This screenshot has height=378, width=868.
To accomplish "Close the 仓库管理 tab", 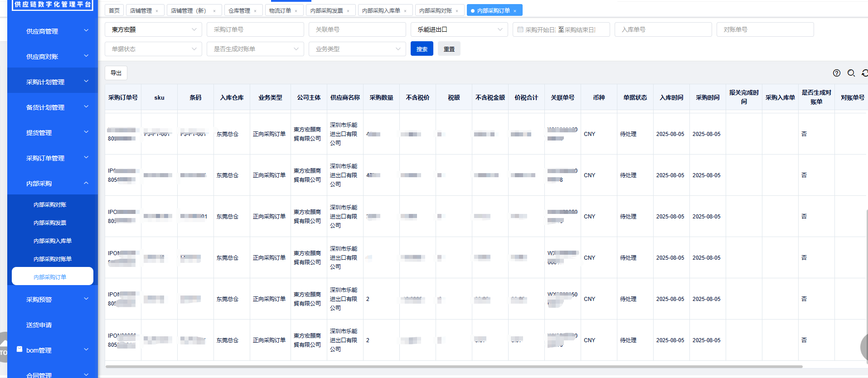I will click(255, 11).
